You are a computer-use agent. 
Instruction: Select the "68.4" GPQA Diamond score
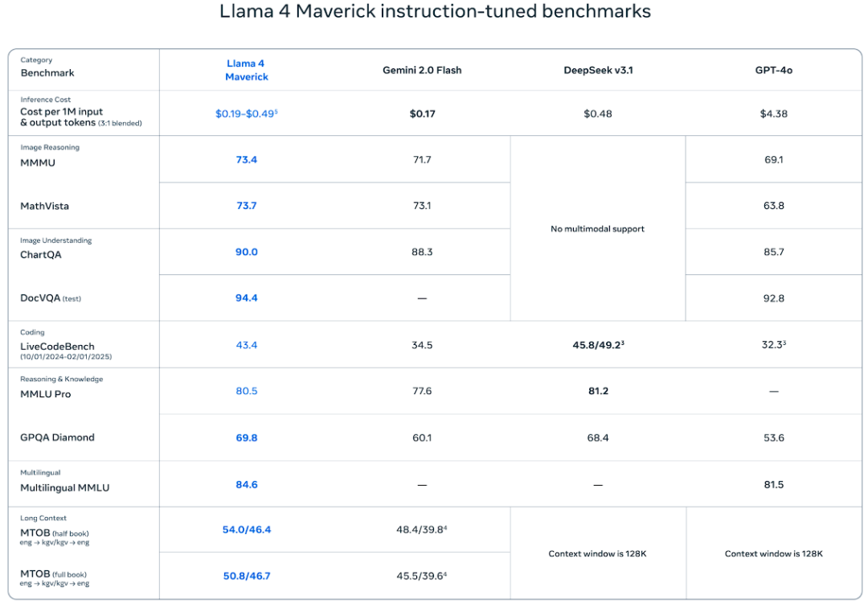click(x=598, y=438)
